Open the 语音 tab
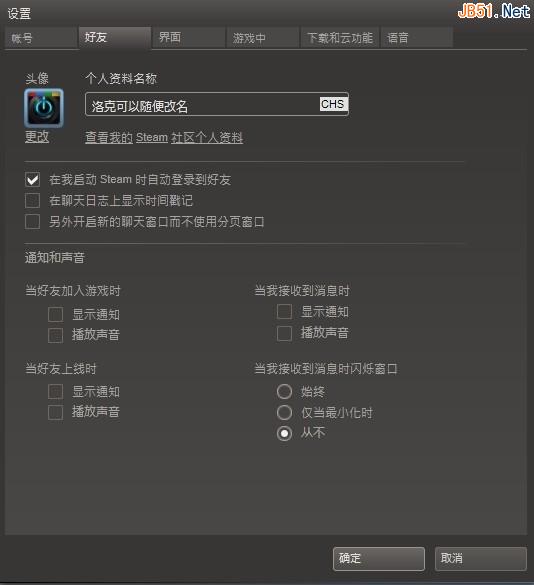The image size is (534, 585). pyautogui.click(x=417, y=38)
